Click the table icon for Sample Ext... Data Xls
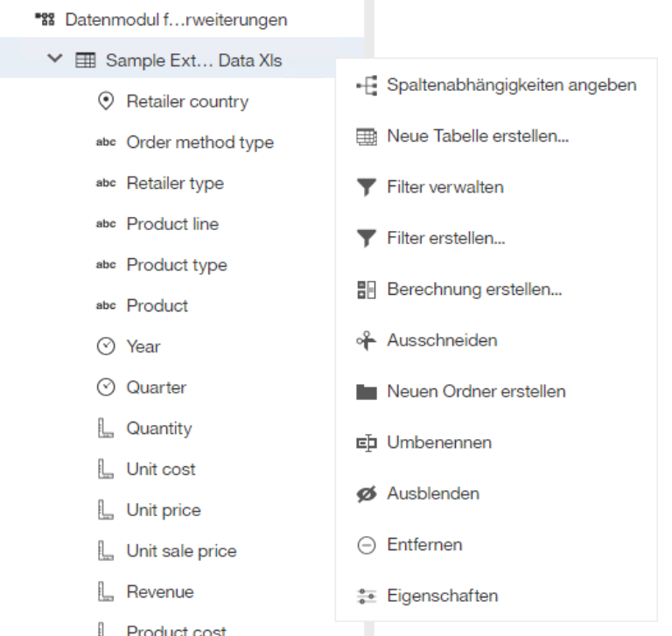This screenshot has height=636, width=672. (85, 60)
